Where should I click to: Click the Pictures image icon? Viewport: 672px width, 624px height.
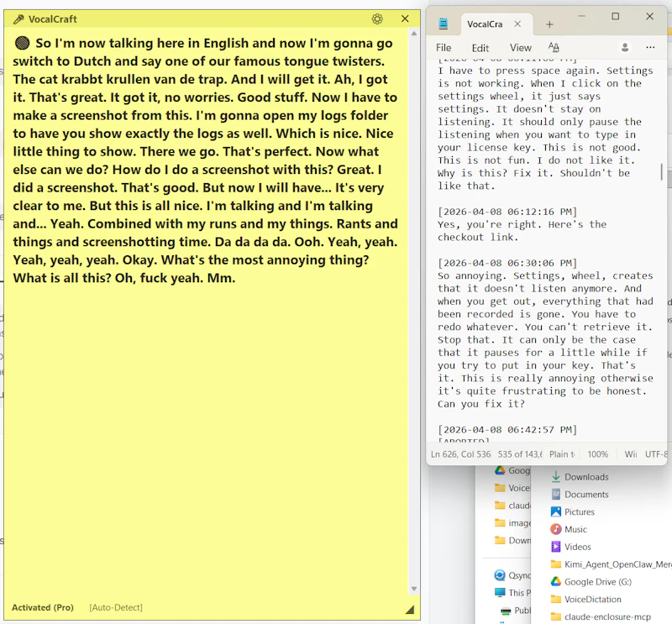point(556,511)
